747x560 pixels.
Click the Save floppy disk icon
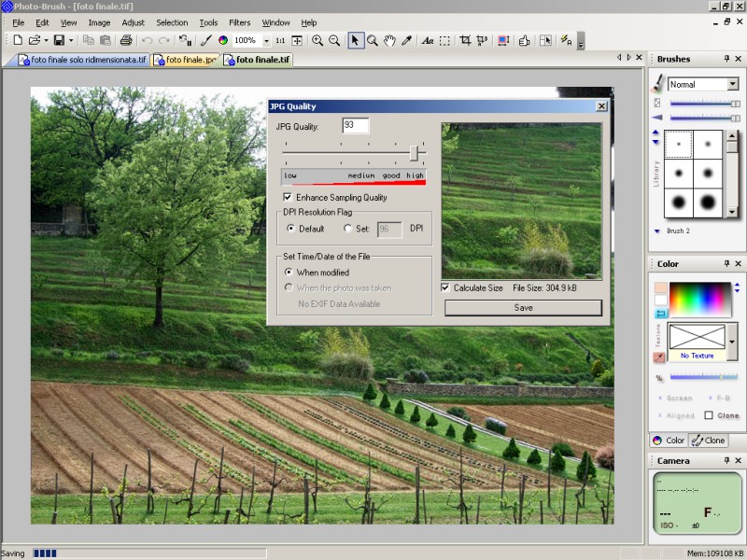[59, 40]
